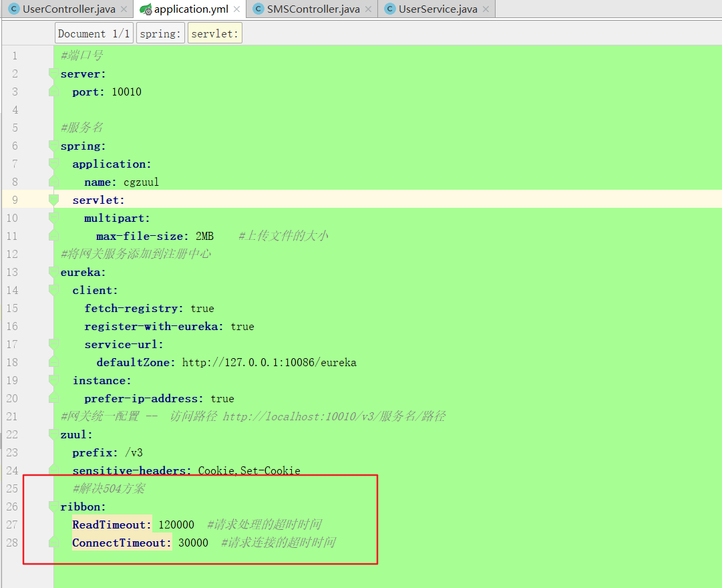Image resolution: width=722 pixels, height=588 pixels.
Task: Click the prefix value /v3
Action: pyautogui.click(x=134, y=452)
